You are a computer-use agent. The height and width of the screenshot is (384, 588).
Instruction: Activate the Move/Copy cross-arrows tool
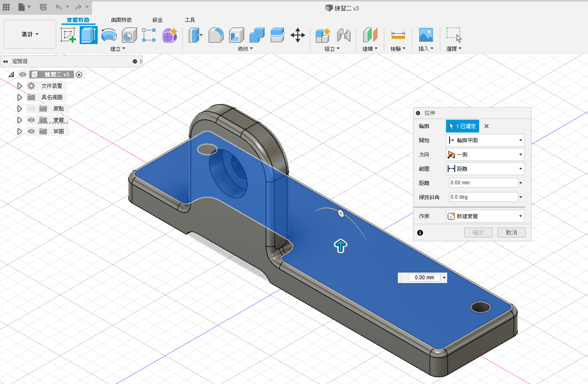click(297, 35)
